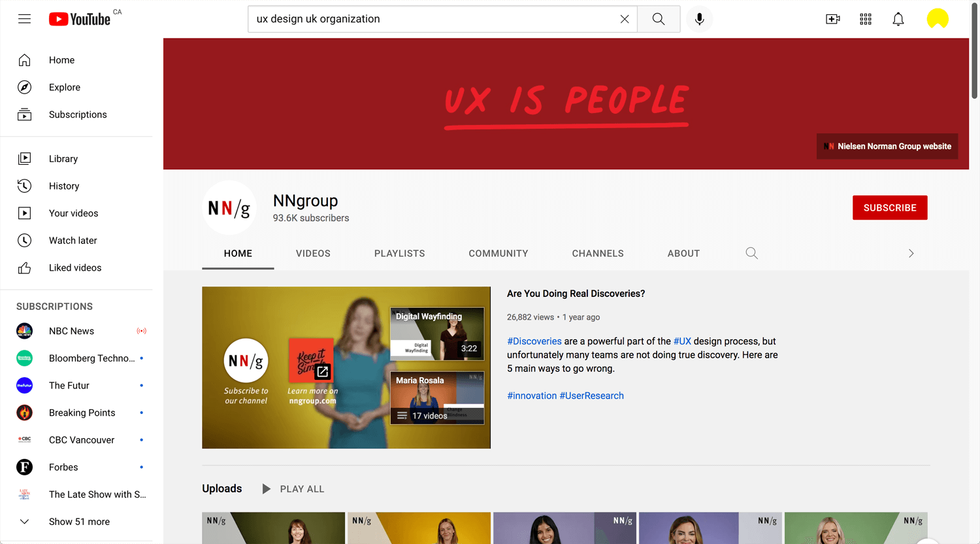Viewport: 980px width, 544px height.
Task: Start voice search with microphone
Action: pyautogui.click(x=699, y=19)
